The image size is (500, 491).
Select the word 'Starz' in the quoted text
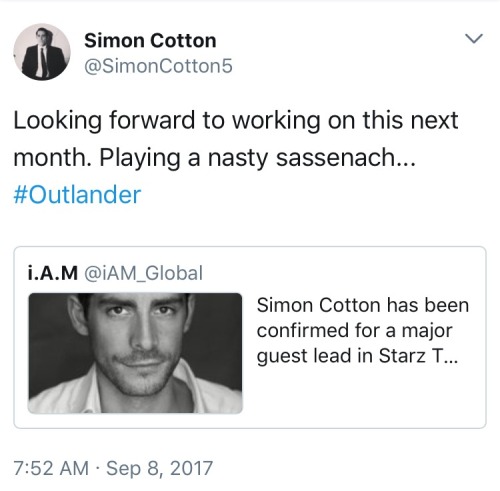tap(402, 355)
